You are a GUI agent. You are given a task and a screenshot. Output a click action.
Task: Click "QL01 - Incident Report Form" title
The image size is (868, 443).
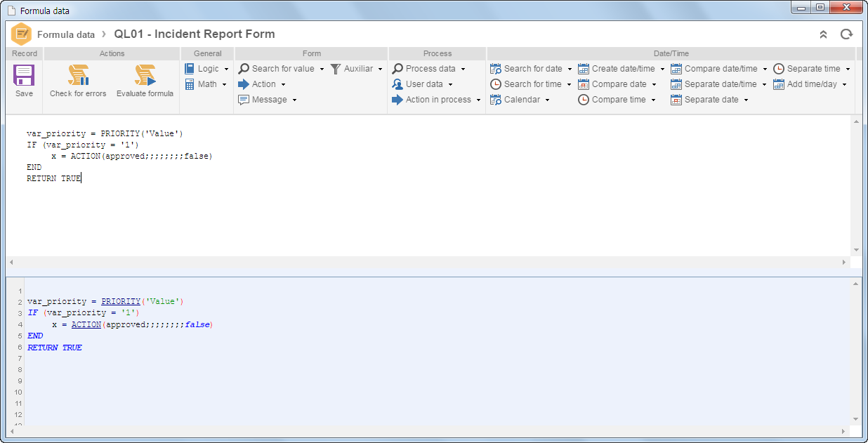point(195,34)
